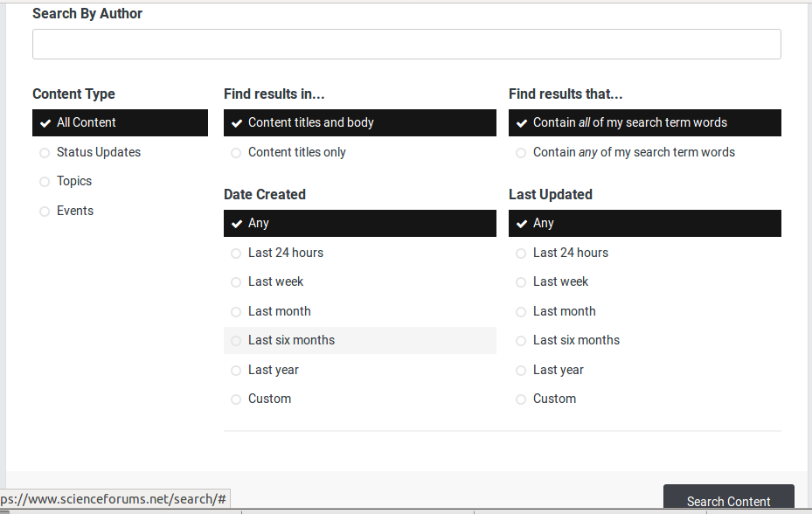The image size is (812, 514).
Task: Set Date Created to Last week
Action: point(275,281)
